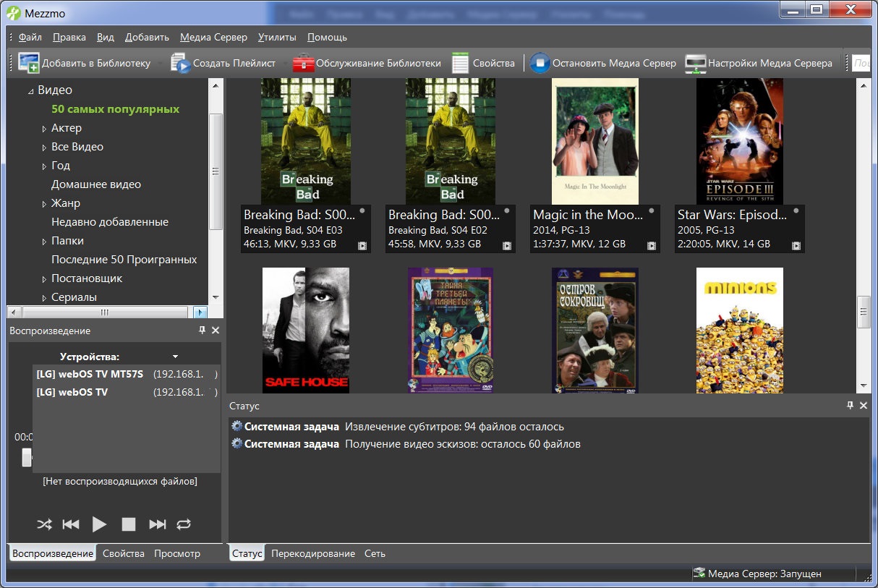The image size is (878, 588).
Task: Pin the Воспроизведение panel
Action: point(202,331)
